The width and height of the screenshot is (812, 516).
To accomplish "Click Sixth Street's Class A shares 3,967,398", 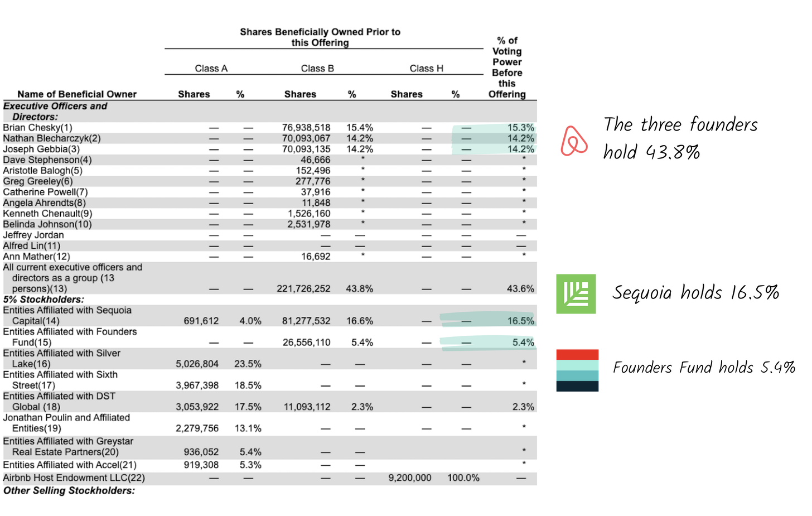I will 197,385.
